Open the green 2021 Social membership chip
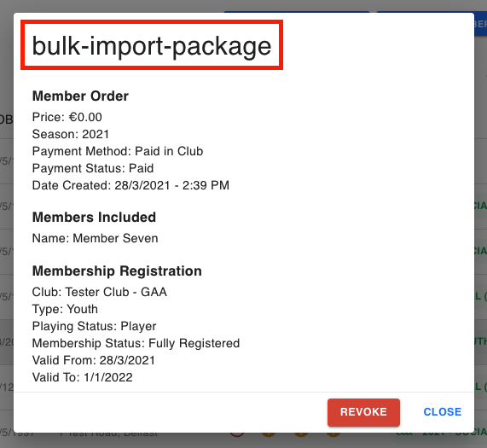This screenshot has height=448, width=487. pos(441,434)
